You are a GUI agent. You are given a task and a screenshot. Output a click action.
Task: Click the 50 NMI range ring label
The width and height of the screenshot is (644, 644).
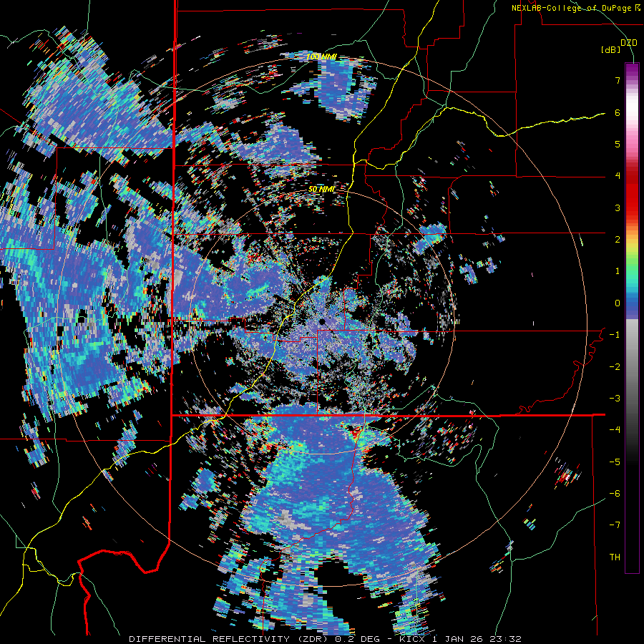tap(321, 189)
